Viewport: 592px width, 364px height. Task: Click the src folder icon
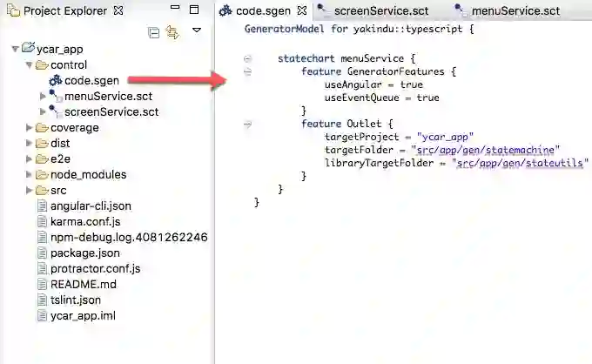pyautogui.click(x=42, y=191)
